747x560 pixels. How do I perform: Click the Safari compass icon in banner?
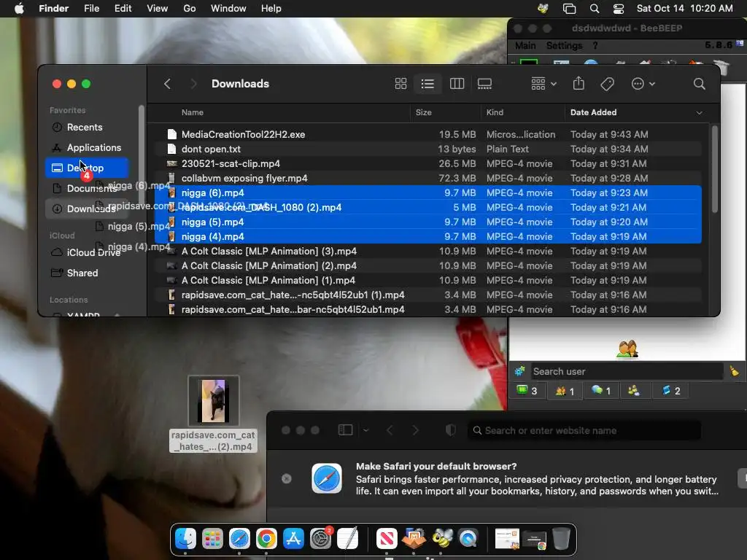327,478
